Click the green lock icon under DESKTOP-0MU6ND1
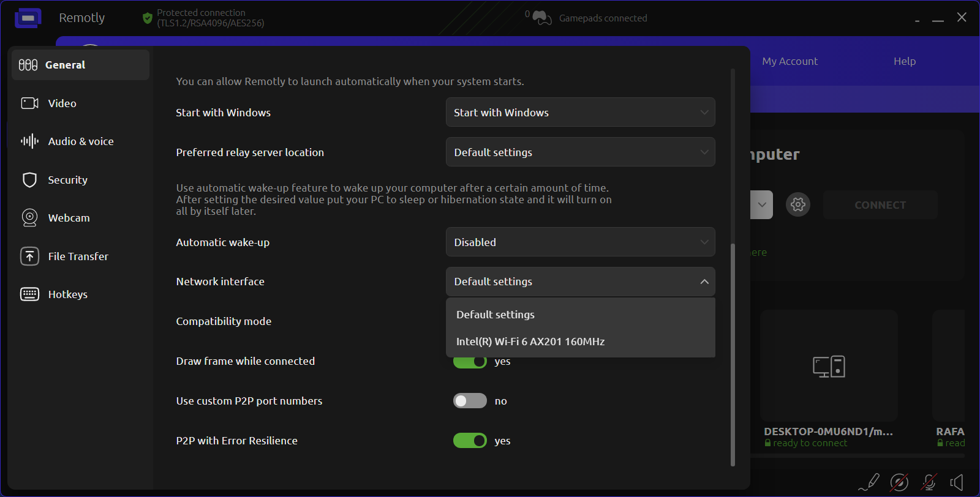The width and height of the screenshot is (980, 497). point(768,443)
